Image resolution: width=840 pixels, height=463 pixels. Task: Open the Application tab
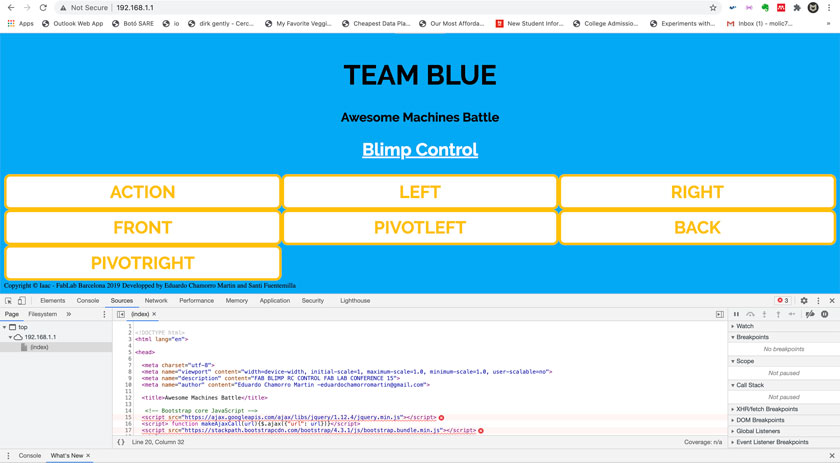[275, 301]
